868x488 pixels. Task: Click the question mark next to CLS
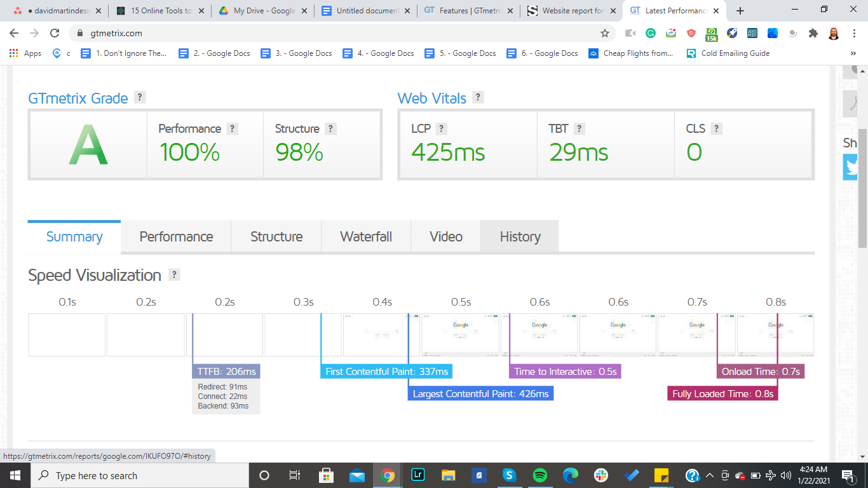point(716,128)
